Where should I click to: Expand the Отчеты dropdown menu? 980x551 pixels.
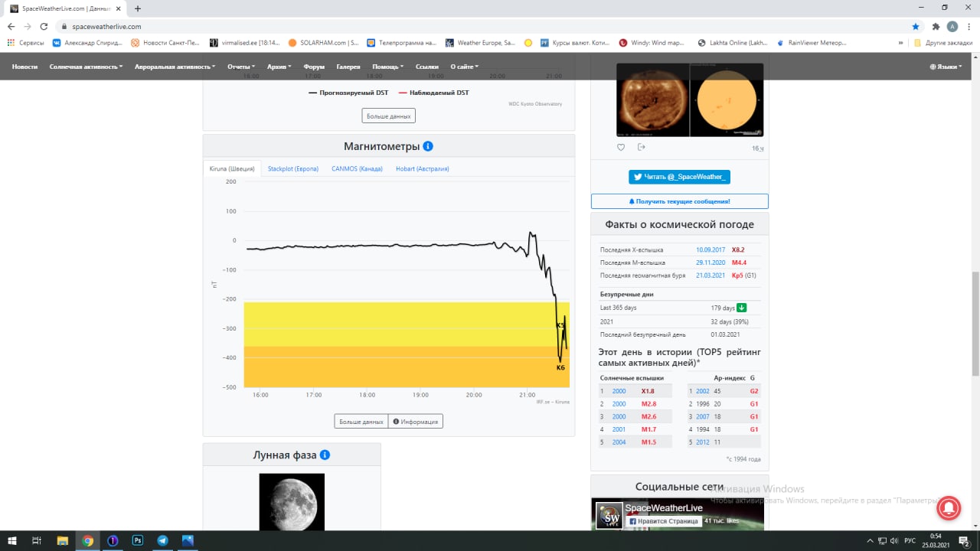pos(241,67)
